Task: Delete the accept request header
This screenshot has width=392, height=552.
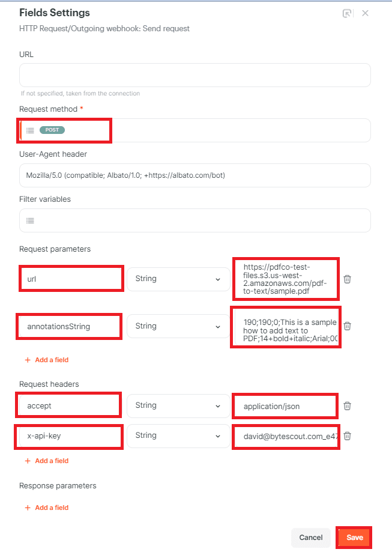Action: click(x=346, y=405)
